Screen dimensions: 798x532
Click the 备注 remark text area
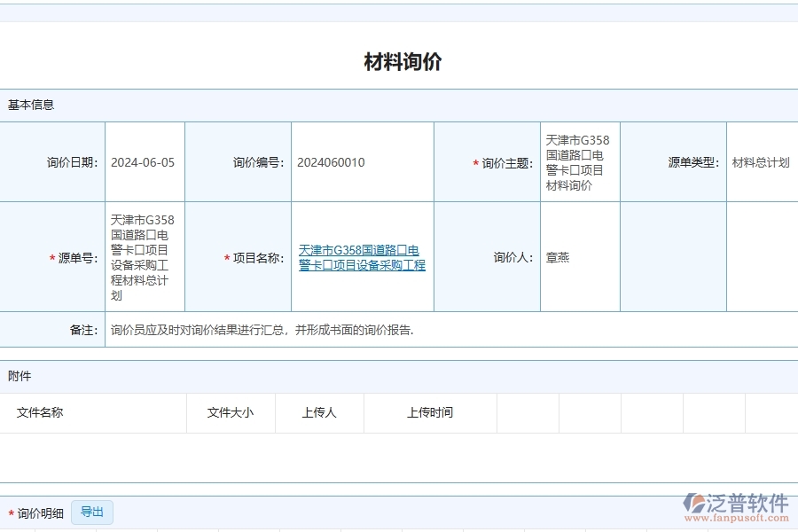[x=266, y=329]
